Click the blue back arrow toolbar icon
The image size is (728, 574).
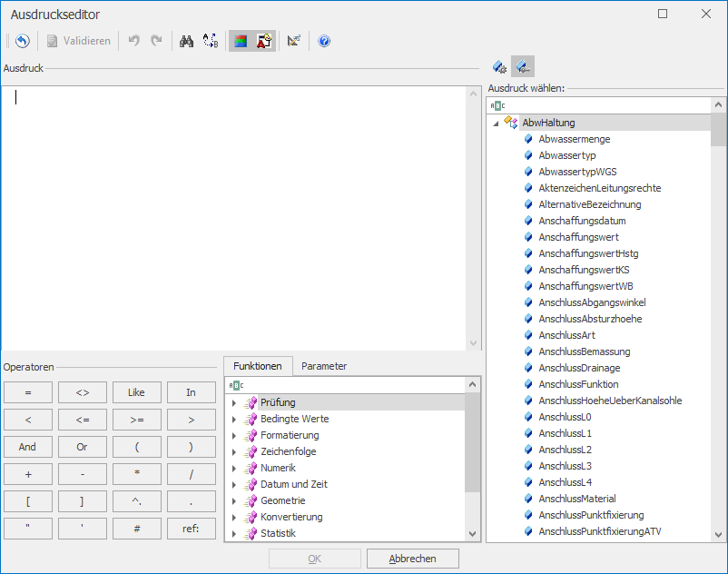click(23, 41)
